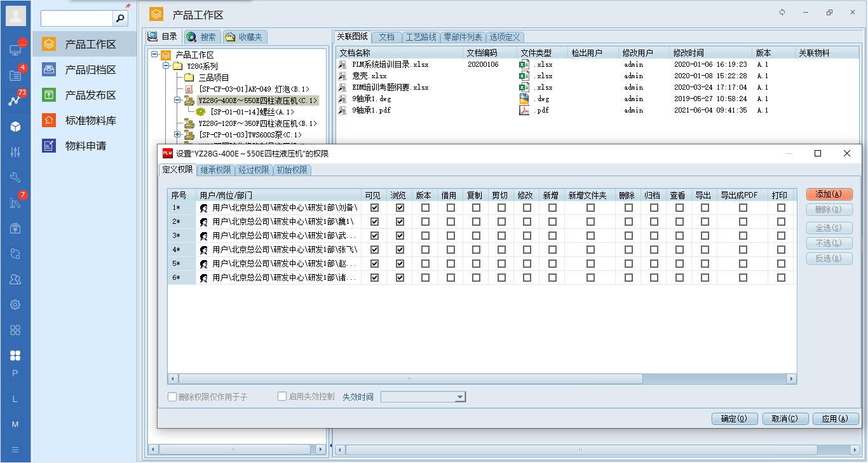
Task: Enable 剪切 permission for row 1 刘备
Action: click(x=502, y=209)
